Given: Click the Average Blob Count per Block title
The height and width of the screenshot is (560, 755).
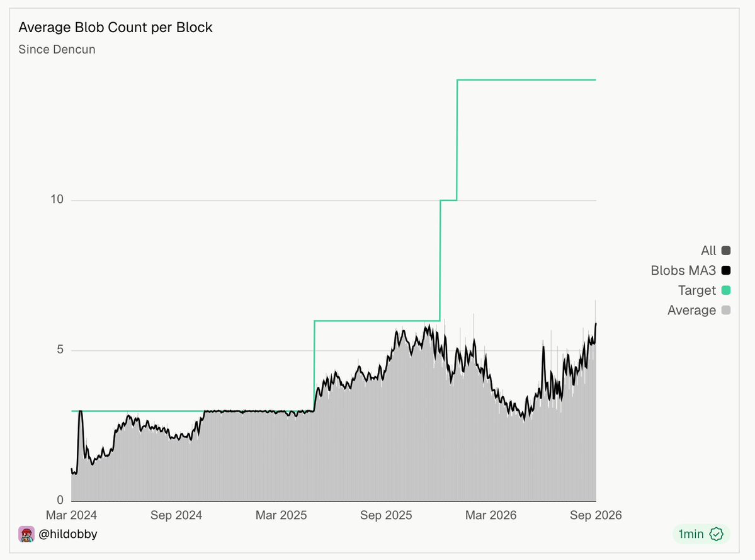Looking at the screenshot, I should [x=116, y=28].
